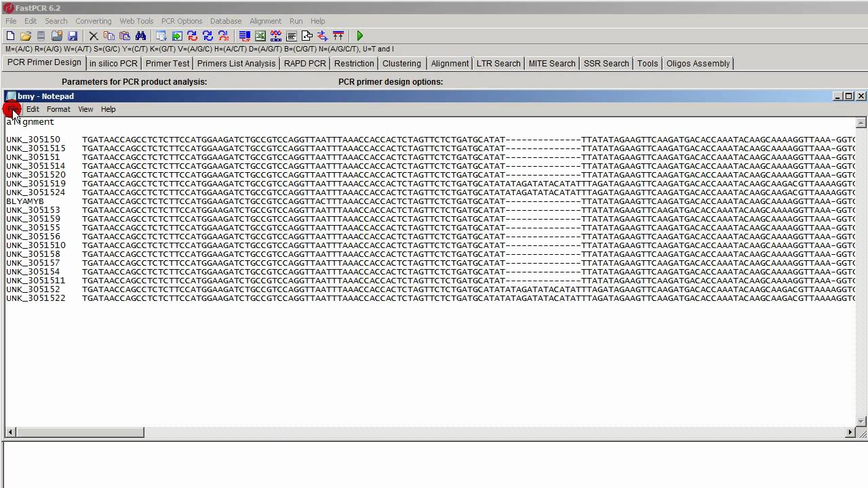Open the Alignment menu in menu bar
The height and width of the screenshot is (488, 868).
coord(265,21)
